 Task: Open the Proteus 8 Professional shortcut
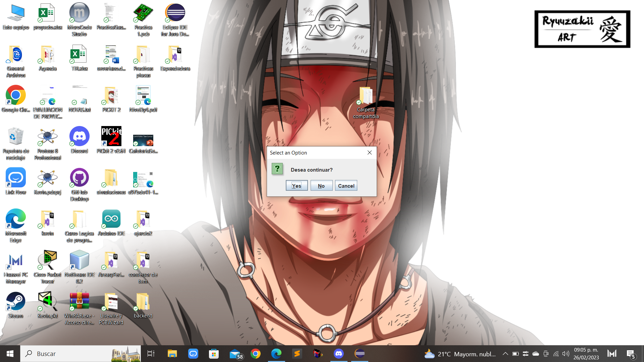pyautogui.click(x=48, y=137)
